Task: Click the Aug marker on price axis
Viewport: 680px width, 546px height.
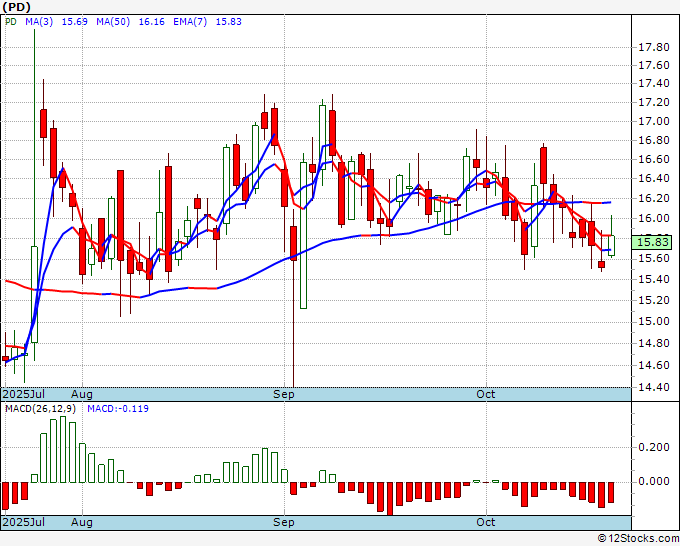Action: tap(82, 395)
